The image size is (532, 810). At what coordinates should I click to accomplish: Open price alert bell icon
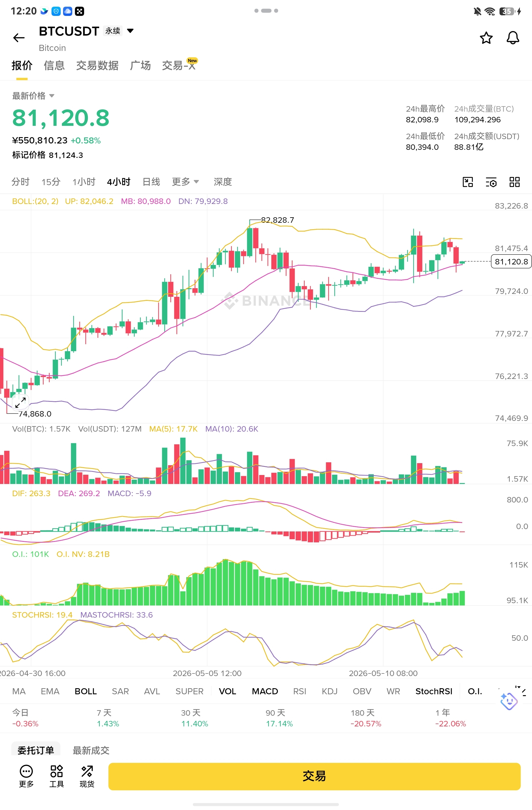(x=513, y=38)
